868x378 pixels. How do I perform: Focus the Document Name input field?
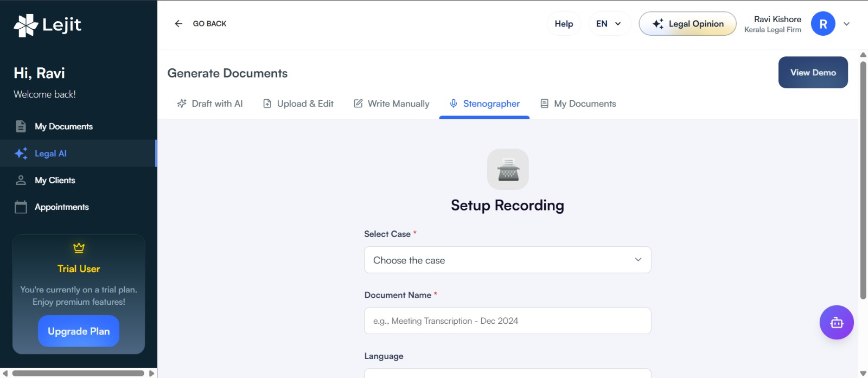pos(507,321)
